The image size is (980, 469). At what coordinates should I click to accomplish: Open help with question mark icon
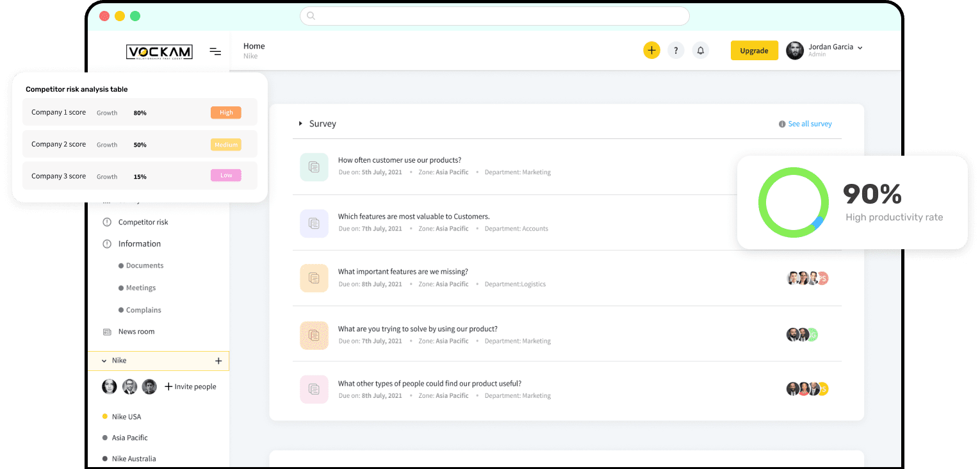(x=676, y=51)
